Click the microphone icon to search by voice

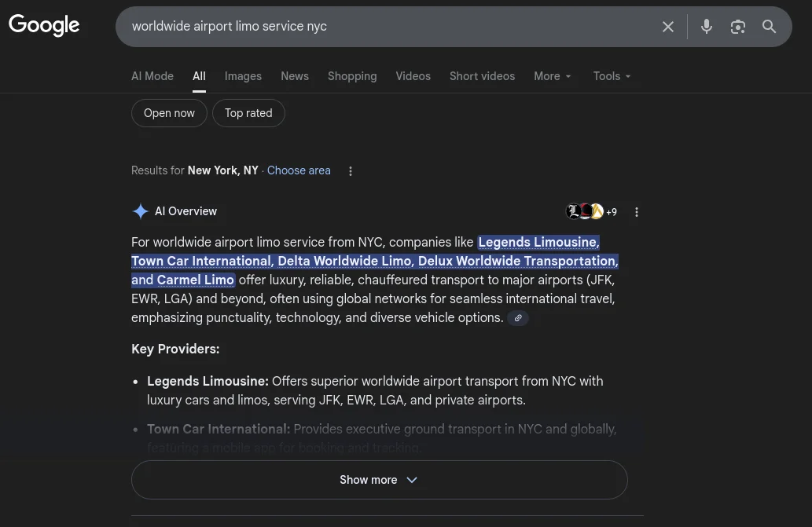click(x=706, y=26)
